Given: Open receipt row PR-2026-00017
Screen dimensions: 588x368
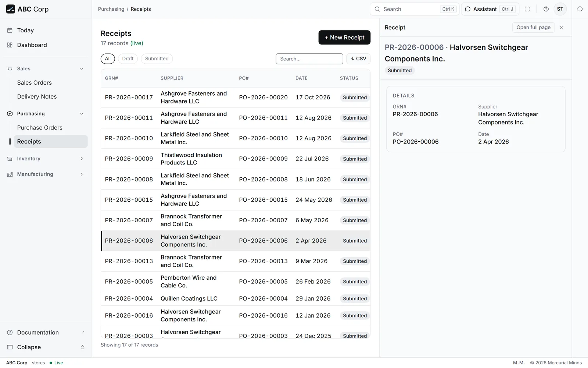Looking at the screenshot, I should point(236,98).
